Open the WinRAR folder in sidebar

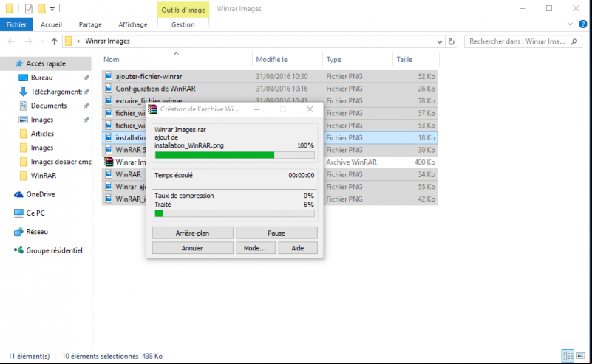[x=44, y=176]
